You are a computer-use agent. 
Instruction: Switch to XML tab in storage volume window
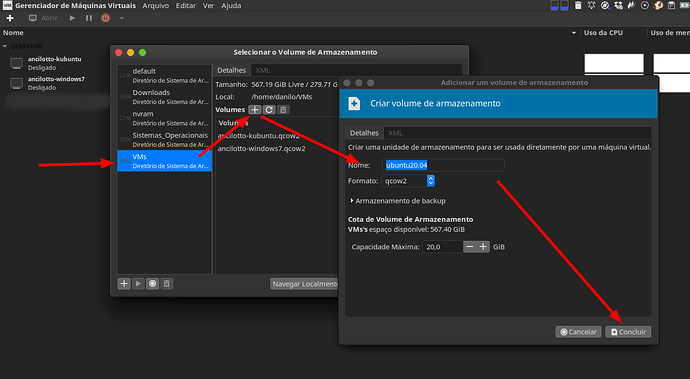pos(263,70)
